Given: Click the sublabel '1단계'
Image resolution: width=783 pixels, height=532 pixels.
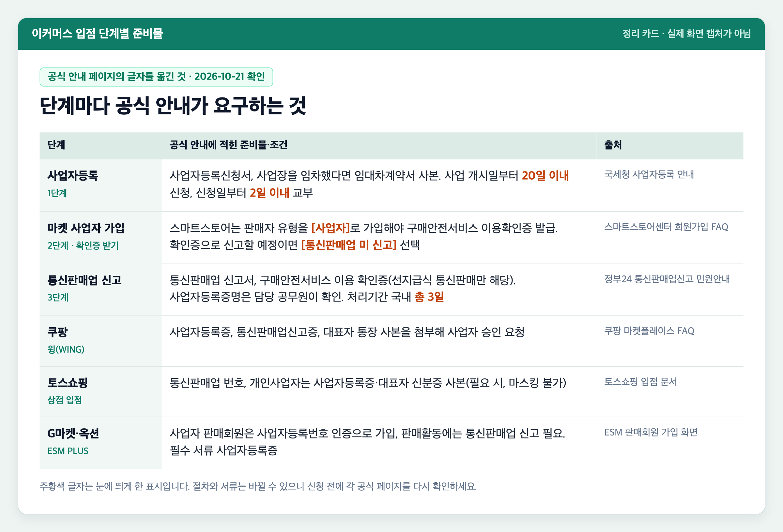Looking at the screenshot, I should [57, 193].
